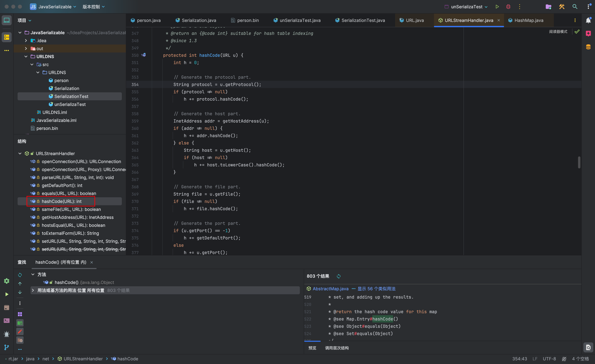Open Services gear icon in left sidebar

[x=6, y=281]
